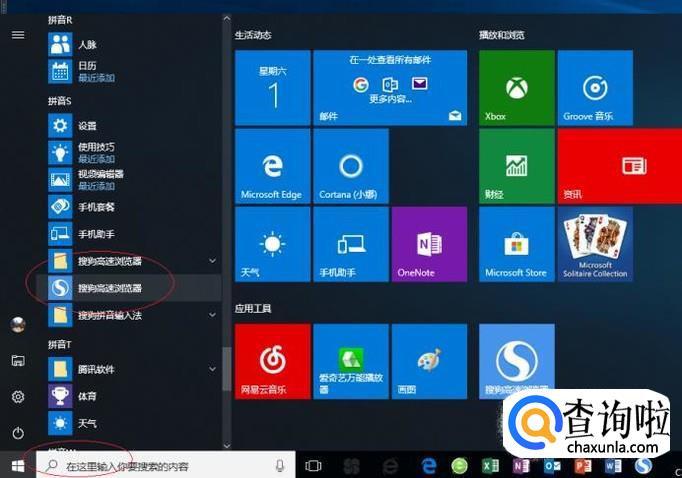Screen dimensions: 682x478
Task: Jump to the 拼音T letter header
Action: tap(60, 344)
